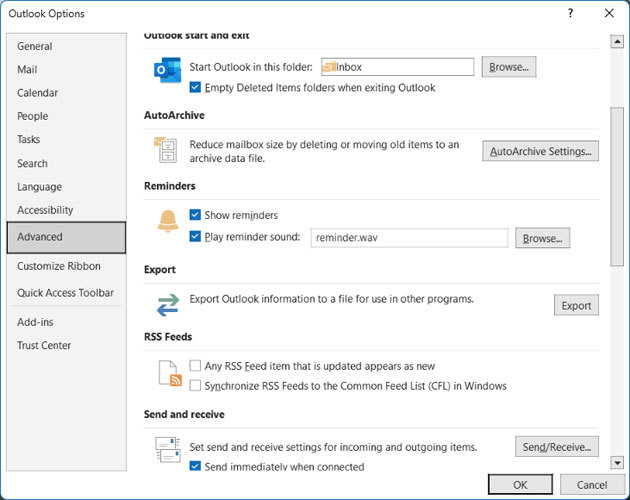Open the General options category
Screen dimensions: 630x500
[66, 46]
